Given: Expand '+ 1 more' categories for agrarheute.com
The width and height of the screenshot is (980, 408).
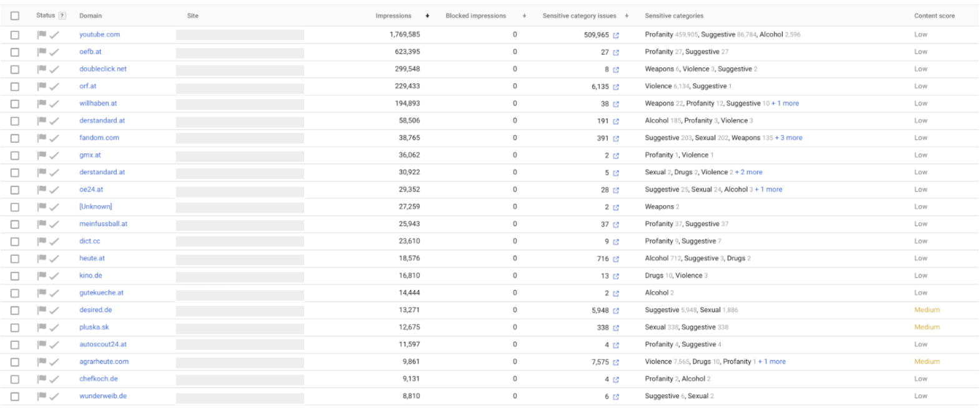Looking at the screenshot, I should point(772,362).
